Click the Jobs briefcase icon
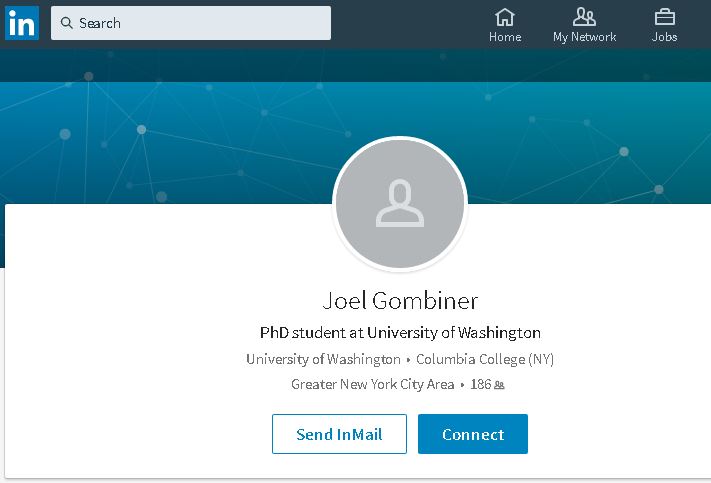 [664, 16]
